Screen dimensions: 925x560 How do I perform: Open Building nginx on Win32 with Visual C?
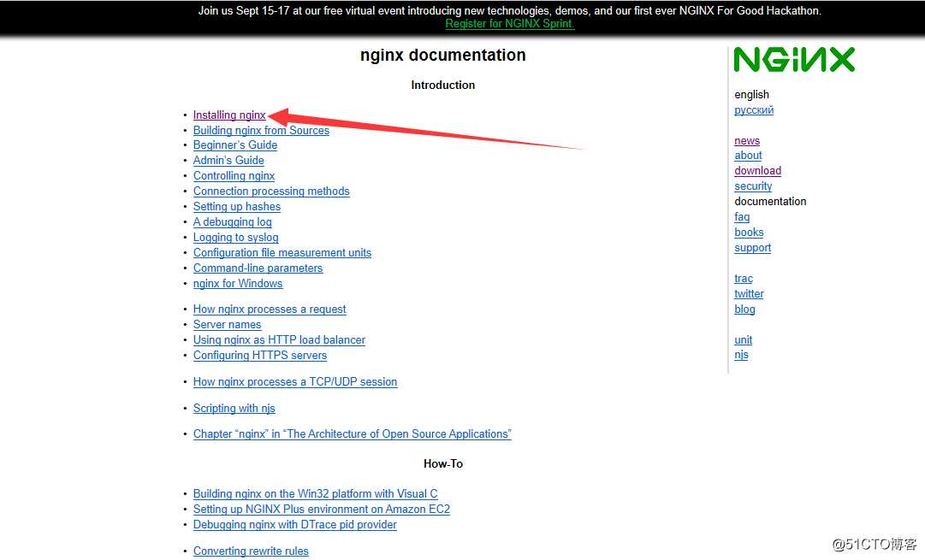[315, 493]
